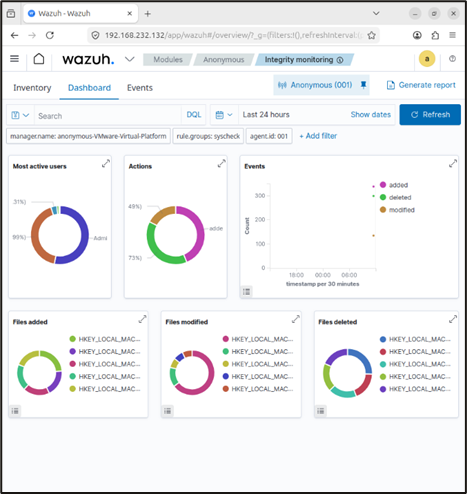This screenshot has height=494, width=467.
Task: Toggle legend on Files added panel
Action: 15,411
